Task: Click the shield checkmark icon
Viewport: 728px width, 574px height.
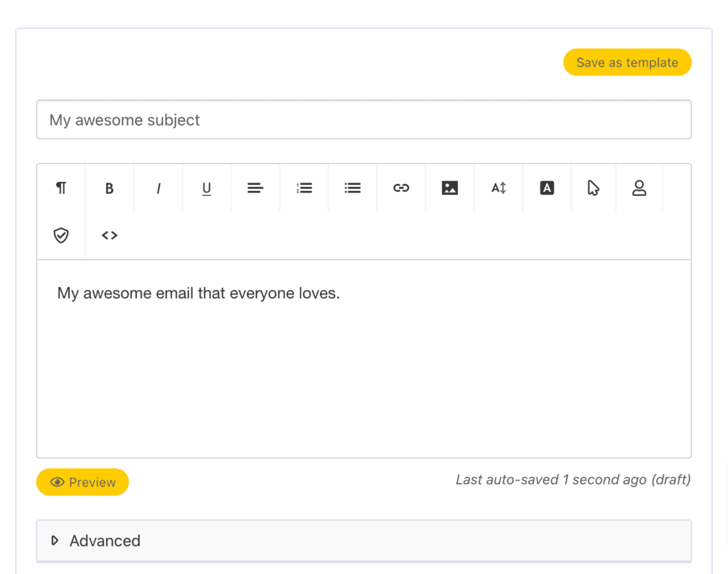Action: tap(61, 235)
